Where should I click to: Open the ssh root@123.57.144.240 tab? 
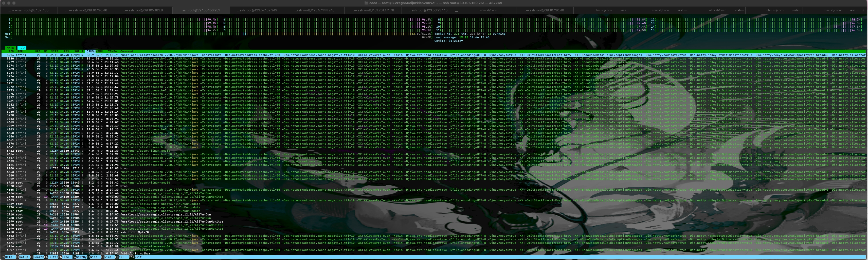click(x=315, y=10)
